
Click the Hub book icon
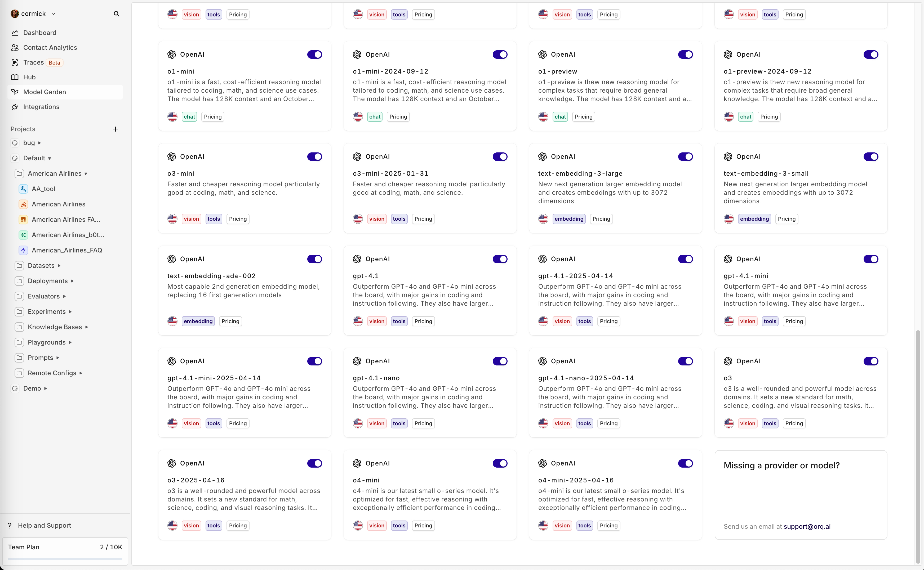click(15, 77)
